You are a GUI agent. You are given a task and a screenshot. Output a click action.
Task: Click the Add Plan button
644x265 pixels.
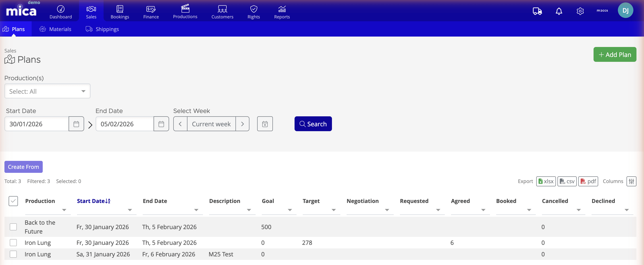click(615, 54)
